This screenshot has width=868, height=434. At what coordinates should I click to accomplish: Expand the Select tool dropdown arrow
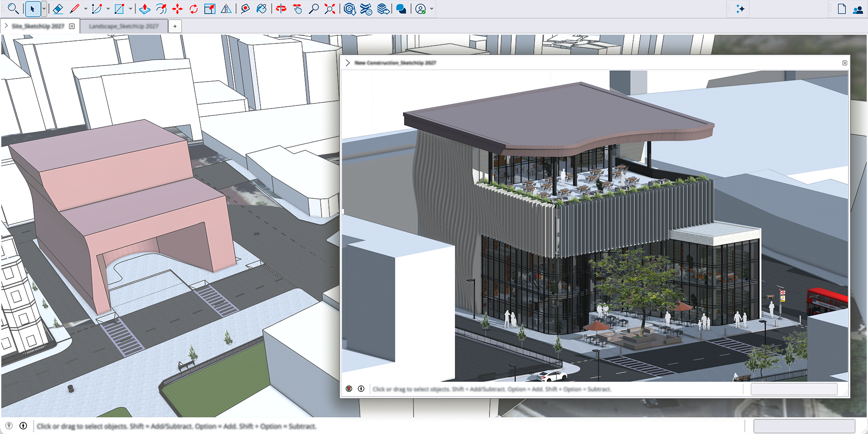pyautogui.click(x=44, y=9)
